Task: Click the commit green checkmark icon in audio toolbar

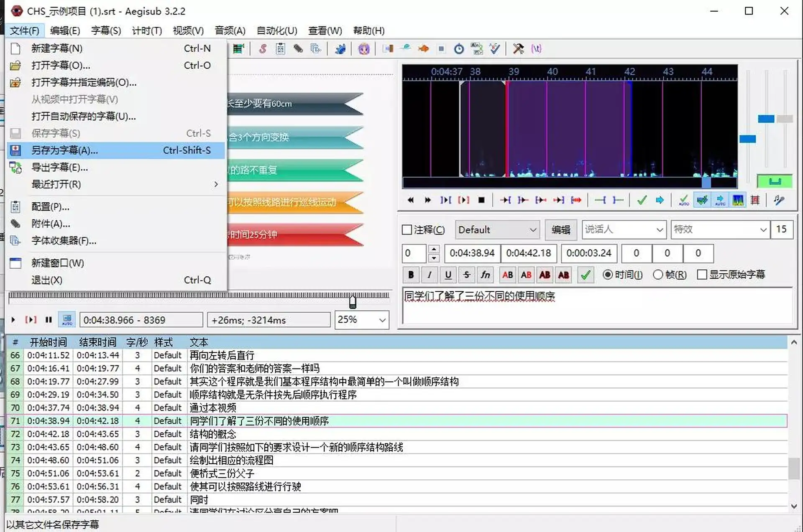Action: (642, 200)
